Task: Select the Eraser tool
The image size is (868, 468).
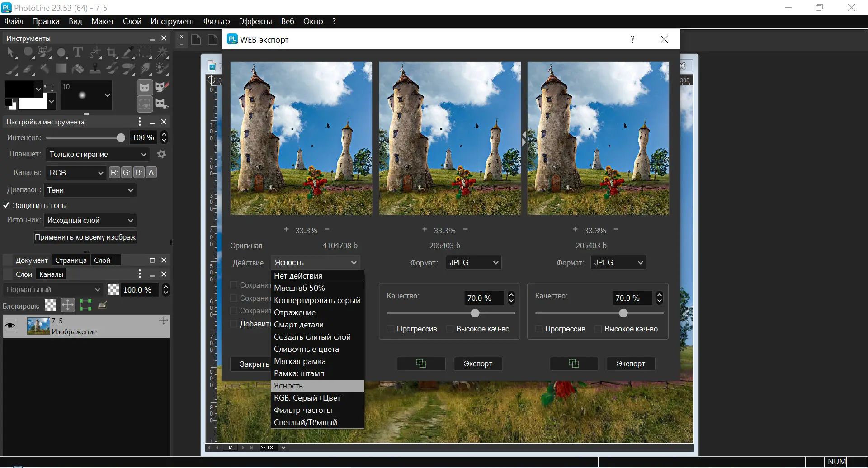Action: coord(28,69)
